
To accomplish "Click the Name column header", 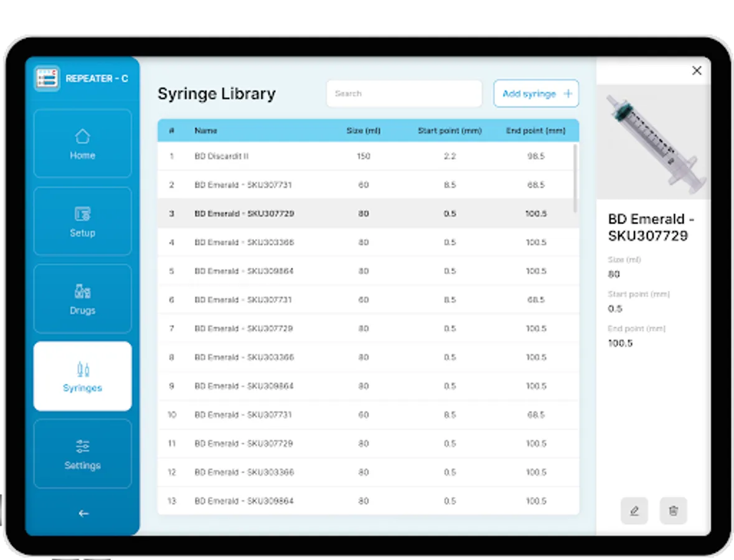I will [205, 131].
